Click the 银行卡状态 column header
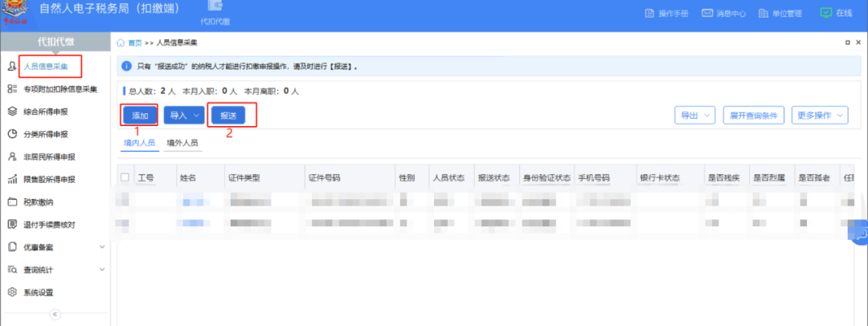This screenshot has width=868, height=326. tap(660, 178)
